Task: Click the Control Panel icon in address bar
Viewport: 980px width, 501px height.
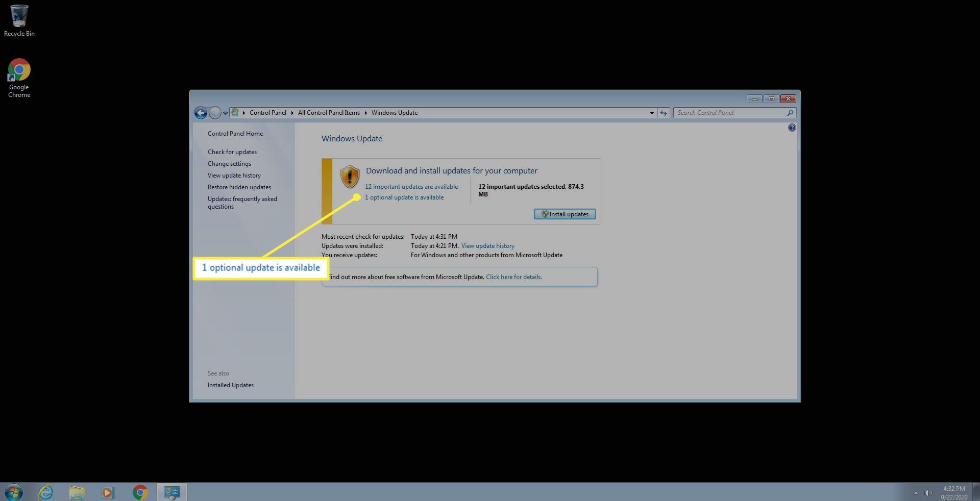Action: (x=235, y=112)
